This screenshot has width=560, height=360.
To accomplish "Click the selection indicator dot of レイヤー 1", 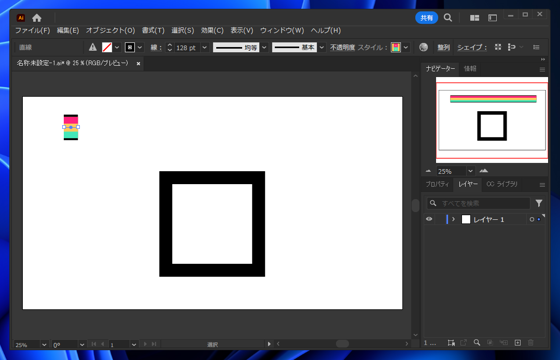I will 539,220.
